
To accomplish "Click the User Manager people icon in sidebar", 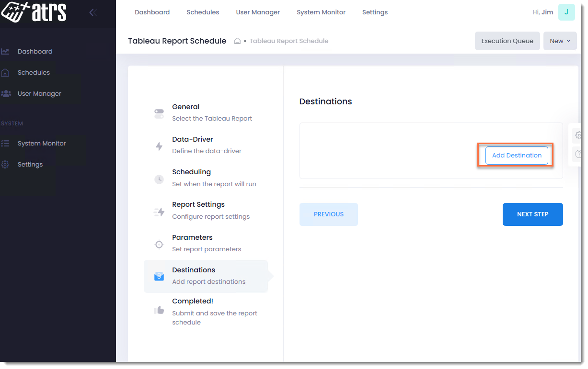I will (5, 93).
